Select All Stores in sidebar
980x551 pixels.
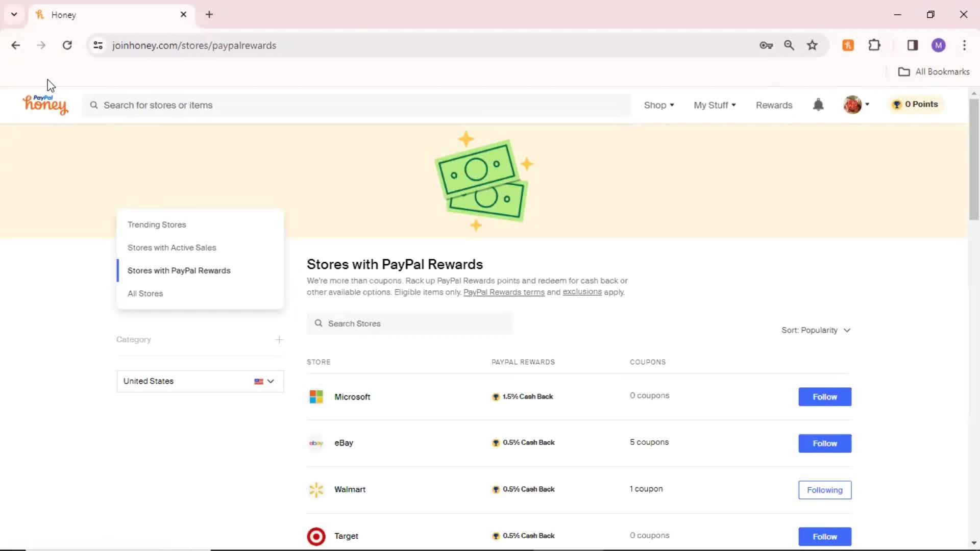(x=145, y=293)
